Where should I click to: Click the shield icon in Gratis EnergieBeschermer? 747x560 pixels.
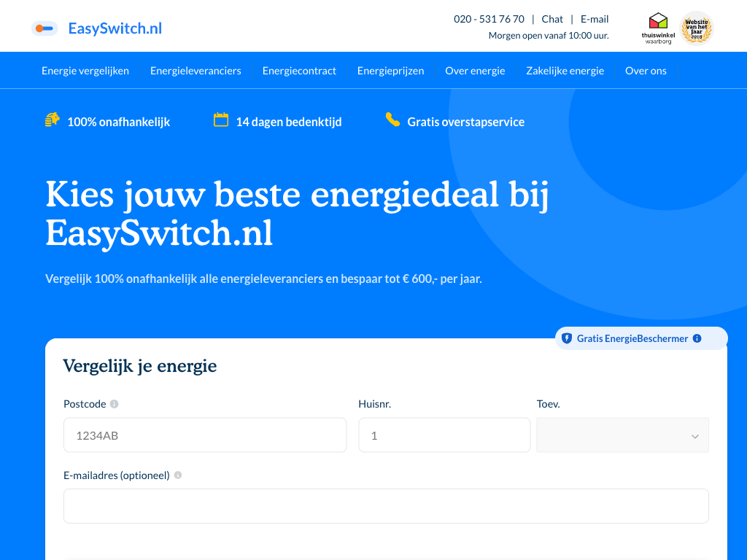coord(567,338)
